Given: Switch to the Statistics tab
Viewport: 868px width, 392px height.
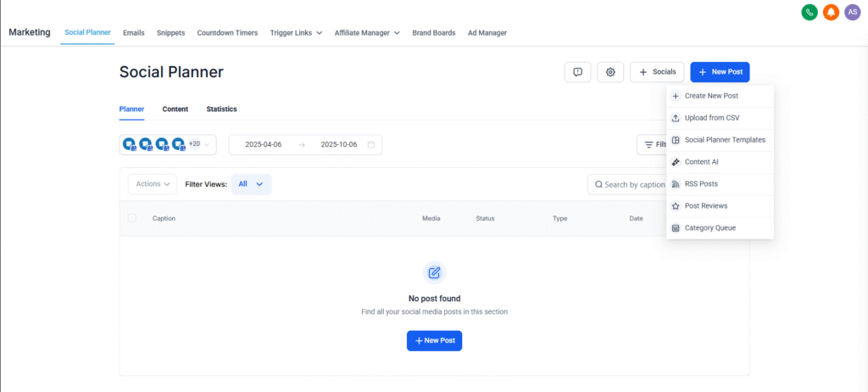Looking at the screenshot, I should (x=221, y=109).
